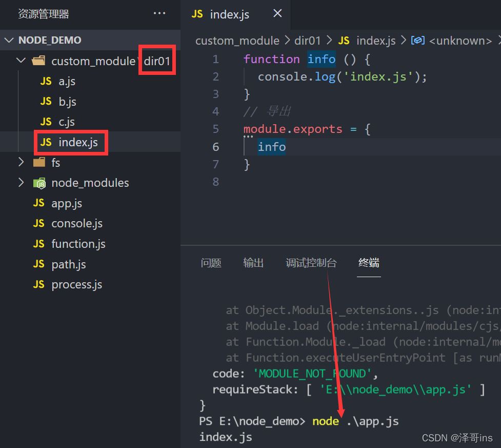This screenshot has height=448, width=501.
Task: Click line number 8 in the editor
Action: (216, 182)
